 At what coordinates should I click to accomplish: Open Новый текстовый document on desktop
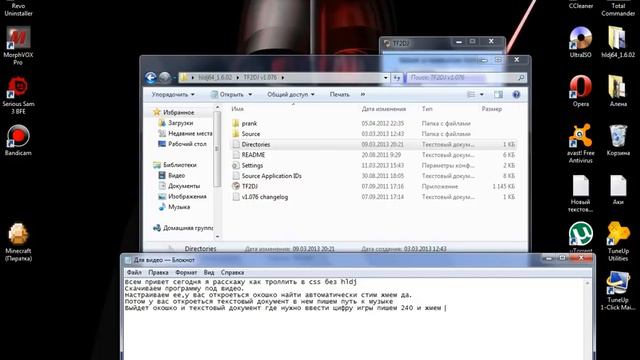pyautogui.click(x=580, y=193)
